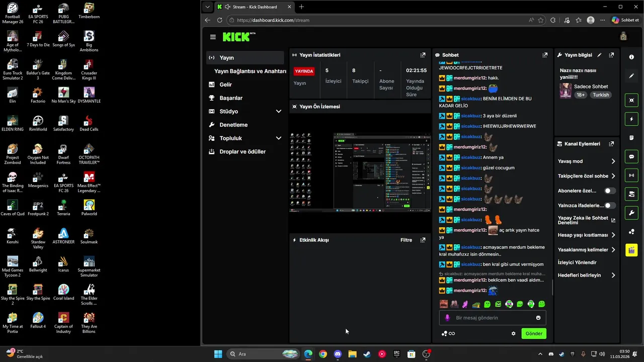Image resolution: width=644 pixels, height=362 pixels.
Task: Click the Windows taskbar search box
Action: [x=263, y=354]
